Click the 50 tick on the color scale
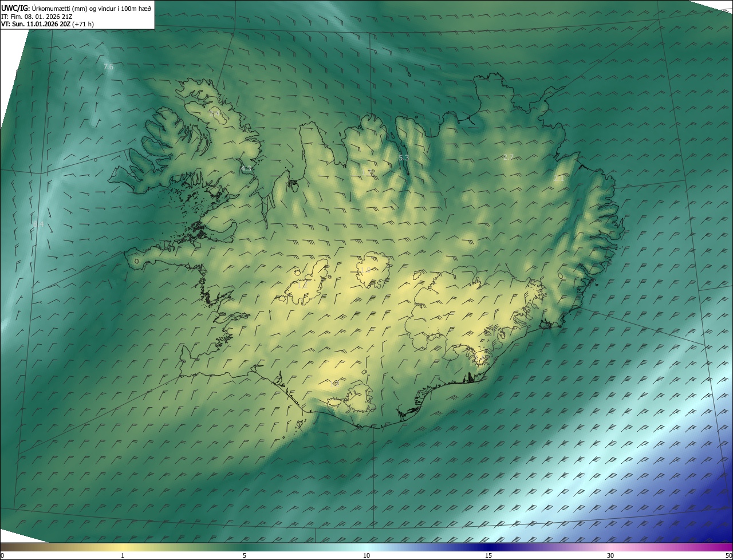Screen dimensions: 733x560 (x=728, y=555)
